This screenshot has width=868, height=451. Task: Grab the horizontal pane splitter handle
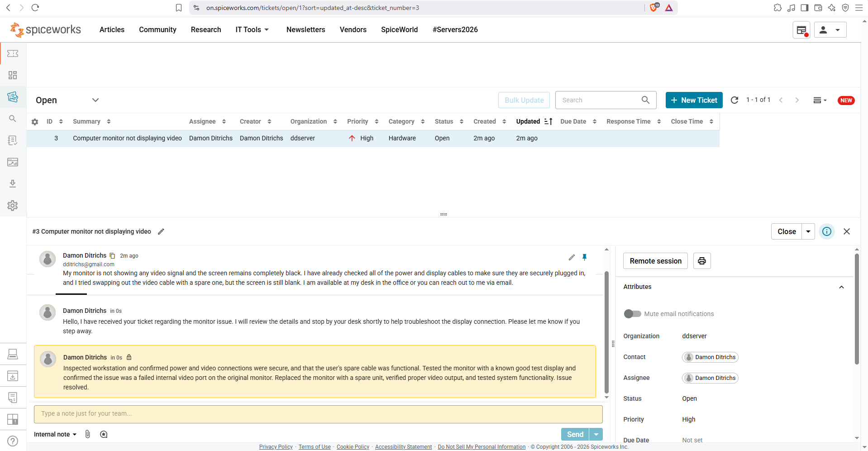[x=444, y=214]
